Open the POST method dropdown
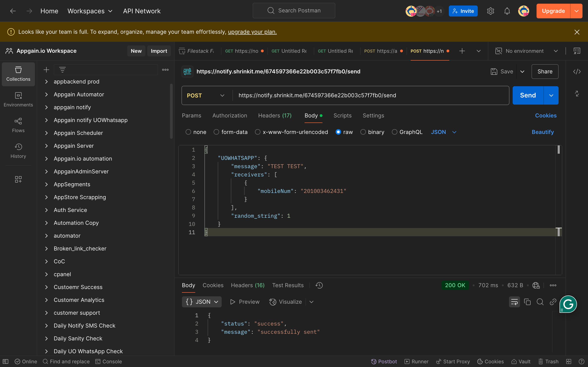 [x=206, y=95]
